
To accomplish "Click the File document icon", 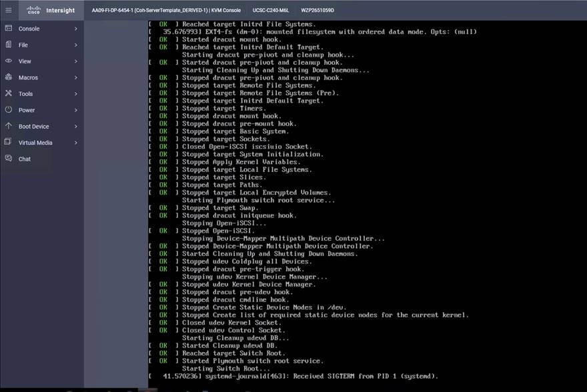I will tap(8, 45).
